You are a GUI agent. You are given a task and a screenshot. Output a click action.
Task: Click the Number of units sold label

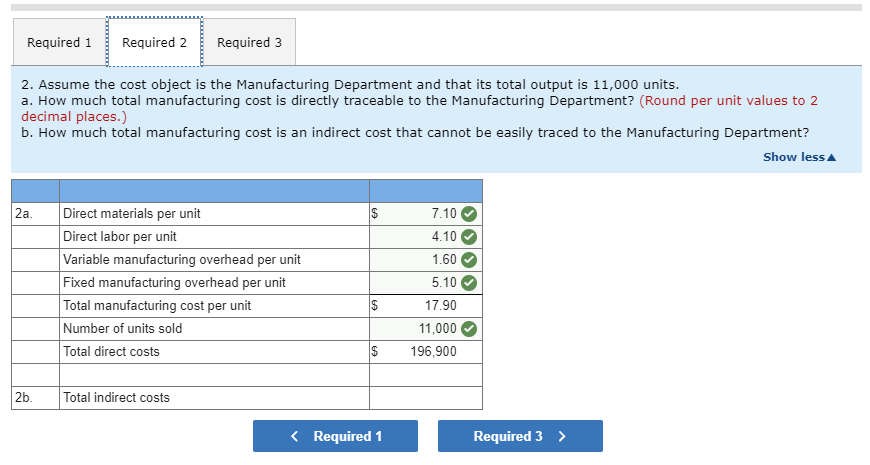[123, 329]
